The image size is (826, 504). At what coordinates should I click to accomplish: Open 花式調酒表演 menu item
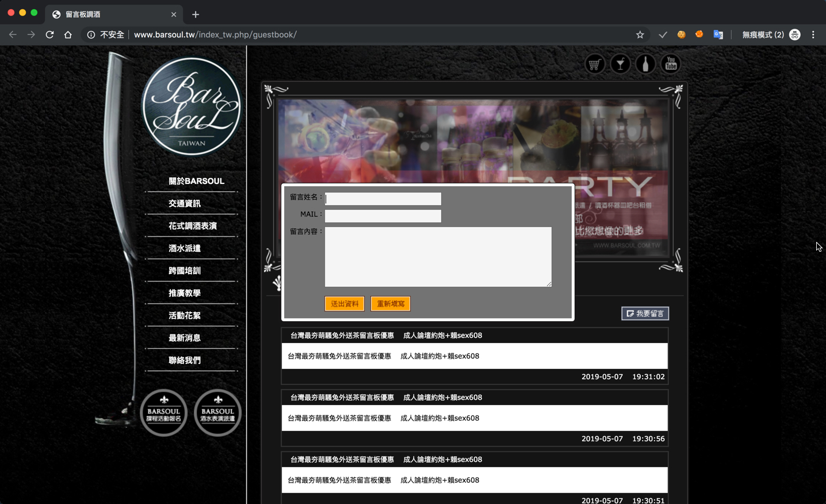coord(193,226)
